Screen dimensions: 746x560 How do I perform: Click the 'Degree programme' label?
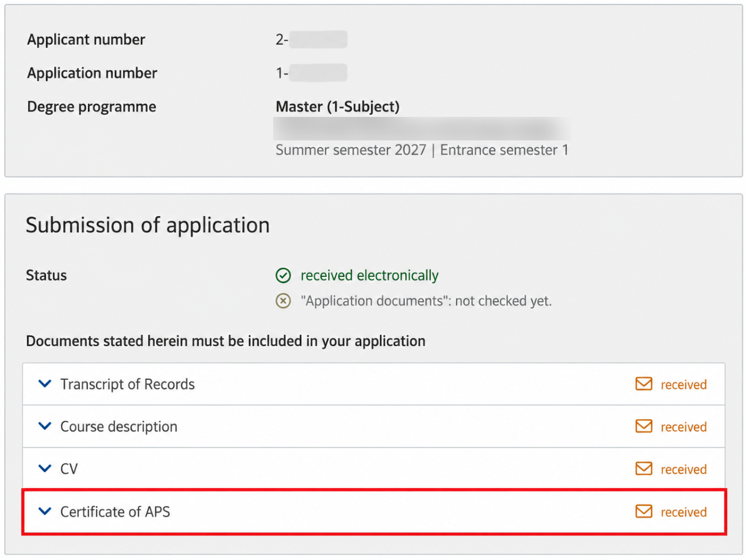pyautogui.click(x=92, y=107)
